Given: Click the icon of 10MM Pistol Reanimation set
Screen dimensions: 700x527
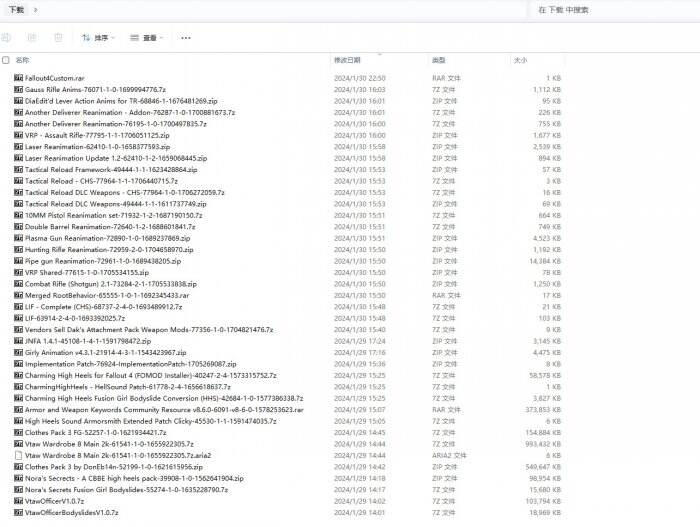Looking at the screenshot, I should (18, 215).
